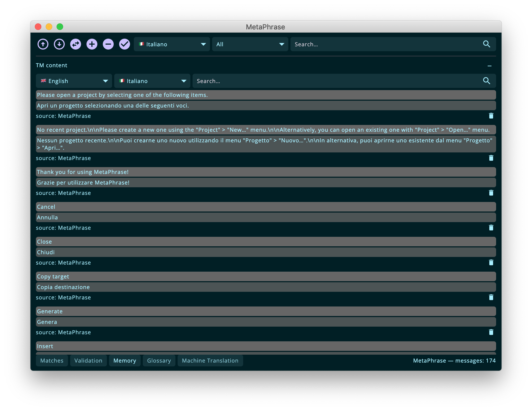This screenshot has width=532, height=411.
Task: Click 'source: MetaPhrase' under the Genera entry
Action: [63, 332]
